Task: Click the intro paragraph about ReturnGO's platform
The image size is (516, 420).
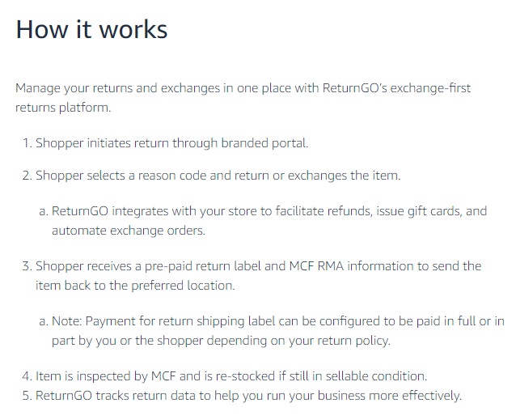Action: 243,98
